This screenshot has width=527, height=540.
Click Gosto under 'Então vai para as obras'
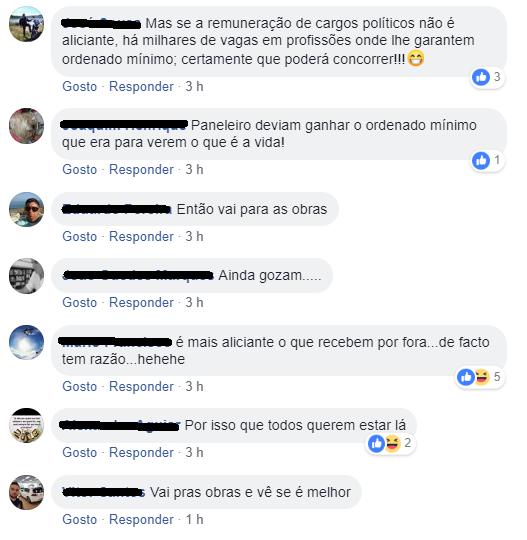[x=80, y=237]
